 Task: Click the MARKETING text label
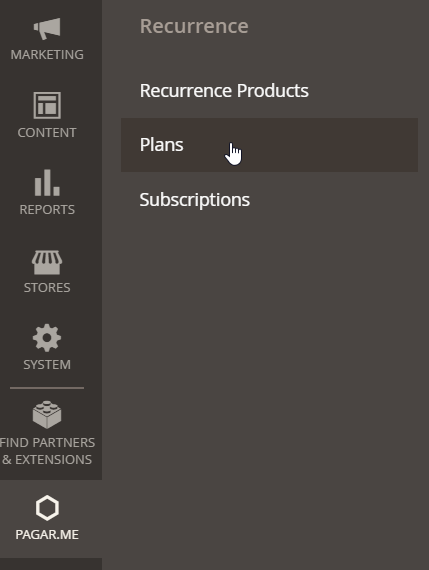coord(47,55)
